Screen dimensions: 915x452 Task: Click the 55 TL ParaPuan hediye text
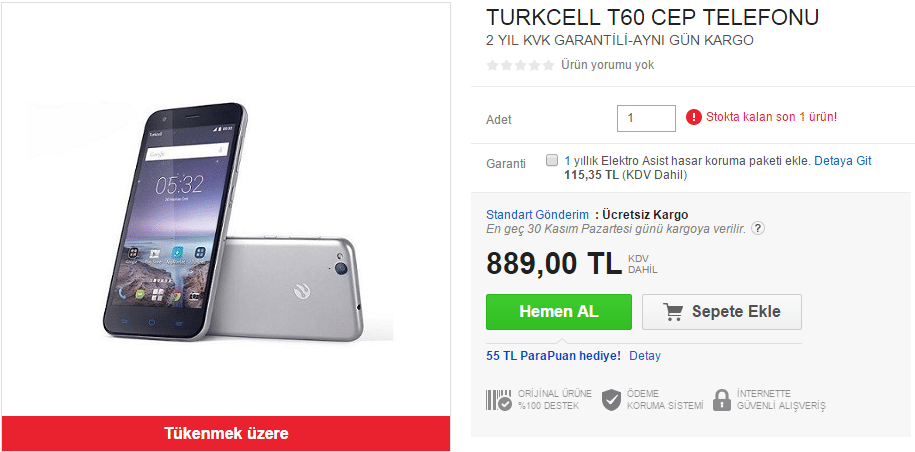click(x=553, y=356)
